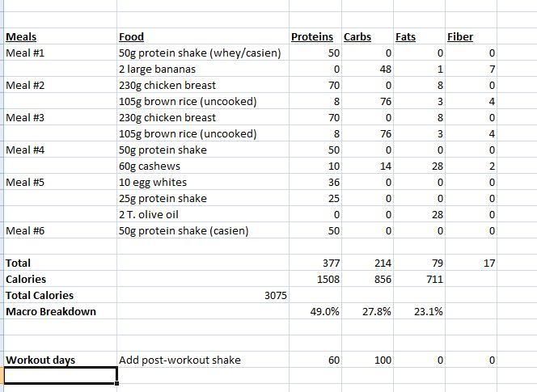The width and height of the screenshot is (537, 392).
Task: Select the Fats header cell
Action: pos(405,36)
